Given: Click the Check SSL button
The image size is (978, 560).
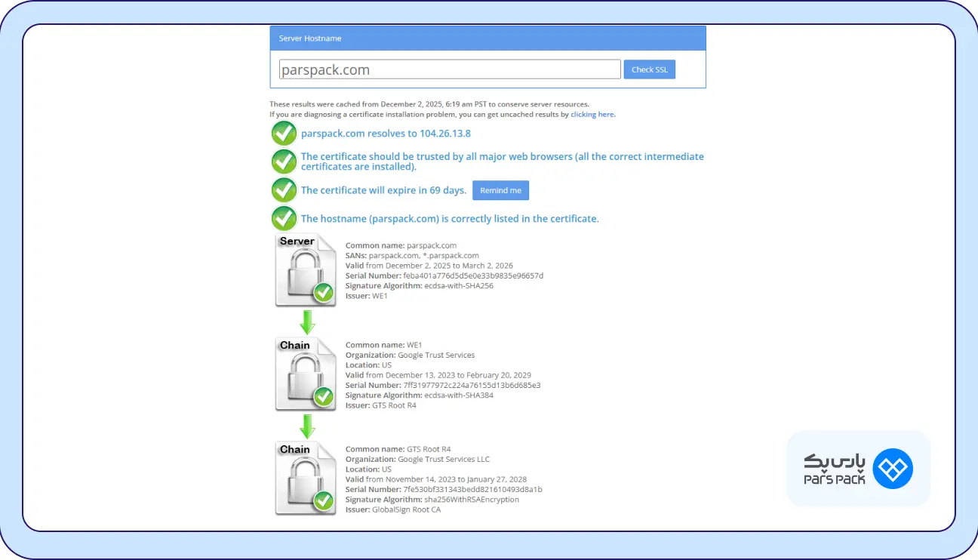Looking at the screenshot, I should pos(650,69).
